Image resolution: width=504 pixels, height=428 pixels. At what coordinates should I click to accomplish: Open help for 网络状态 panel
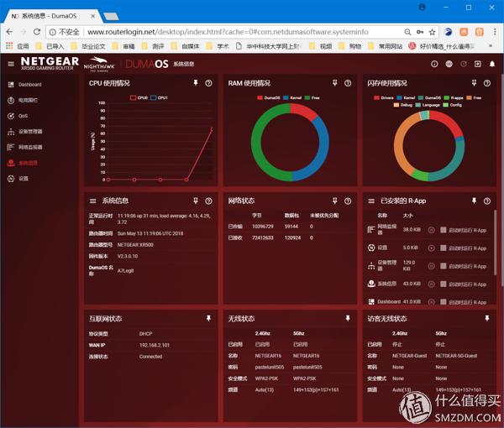point(348,201)
